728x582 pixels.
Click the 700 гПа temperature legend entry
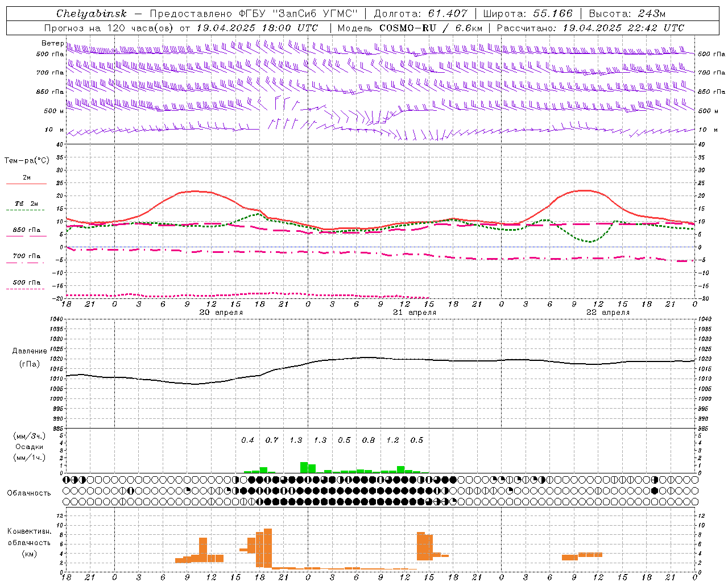(26, 256)
